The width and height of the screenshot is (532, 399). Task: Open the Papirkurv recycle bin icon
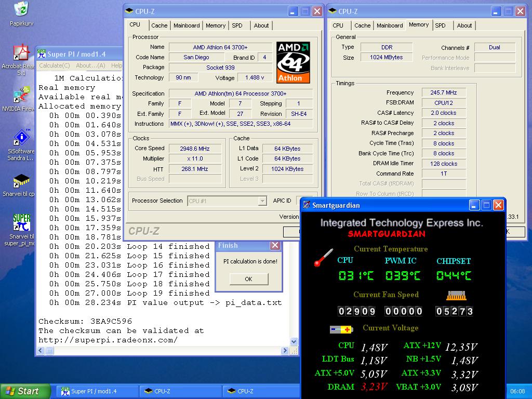(21, 9)
